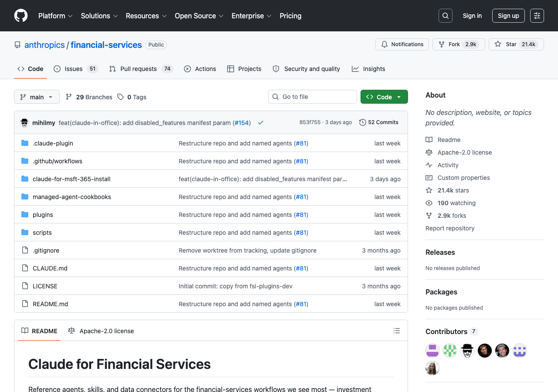View 0 Tags link

(132, 97)
